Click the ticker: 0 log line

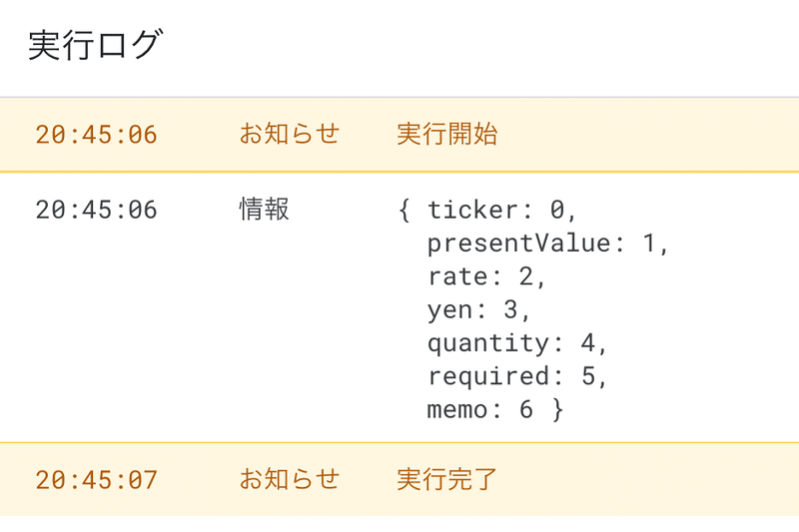(x=502, y=210)
